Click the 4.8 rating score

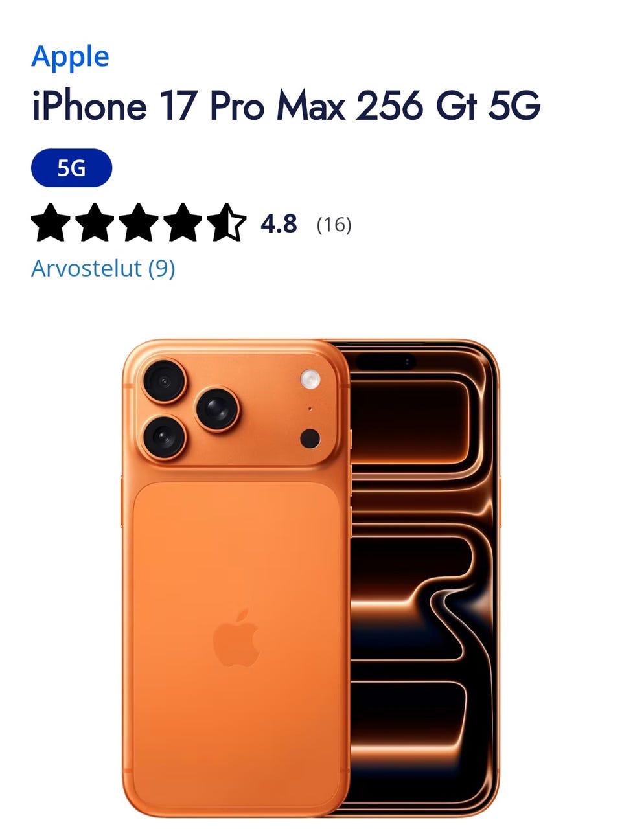point(279,224)
